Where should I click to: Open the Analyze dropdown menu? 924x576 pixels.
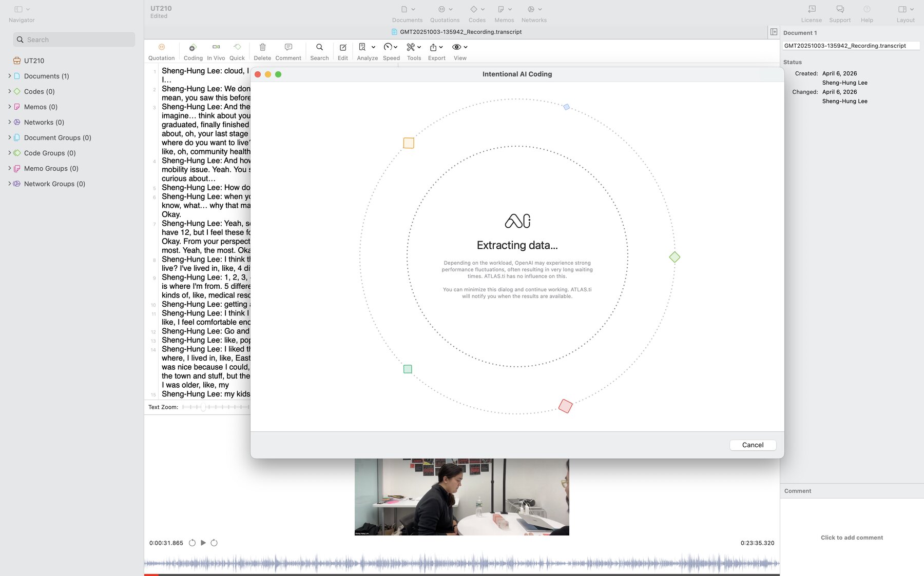tap(367, 47)
